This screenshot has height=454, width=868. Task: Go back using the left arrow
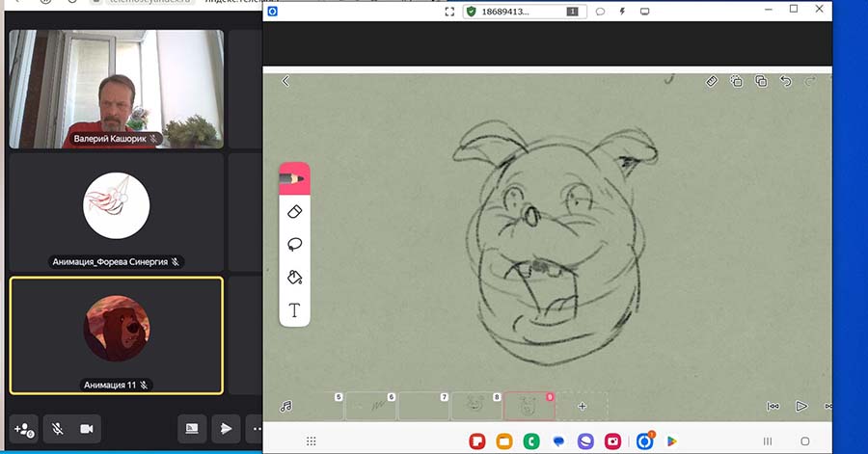coord(285,81)
